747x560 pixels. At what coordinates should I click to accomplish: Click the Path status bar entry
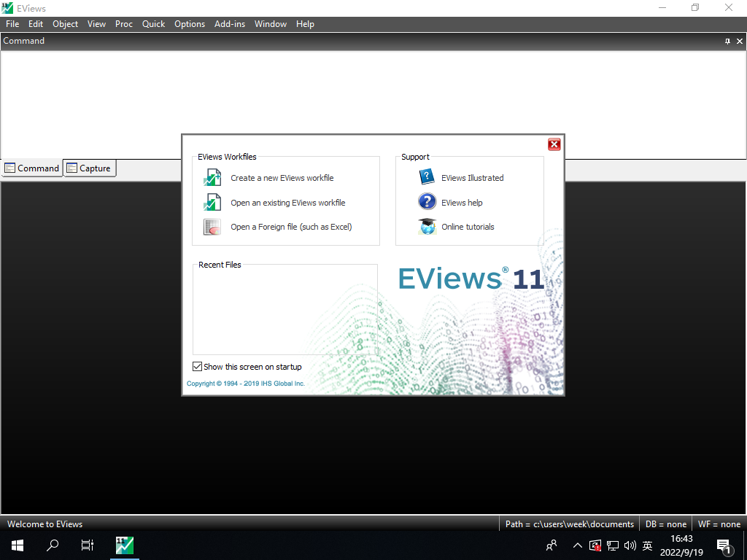click(x=569, y=524)
